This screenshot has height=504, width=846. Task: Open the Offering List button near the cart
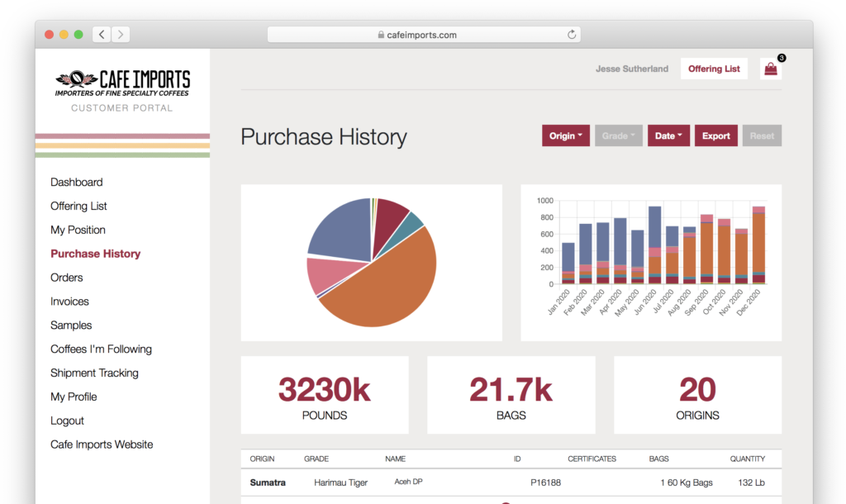pyautogui.click(x=714, y=69)
